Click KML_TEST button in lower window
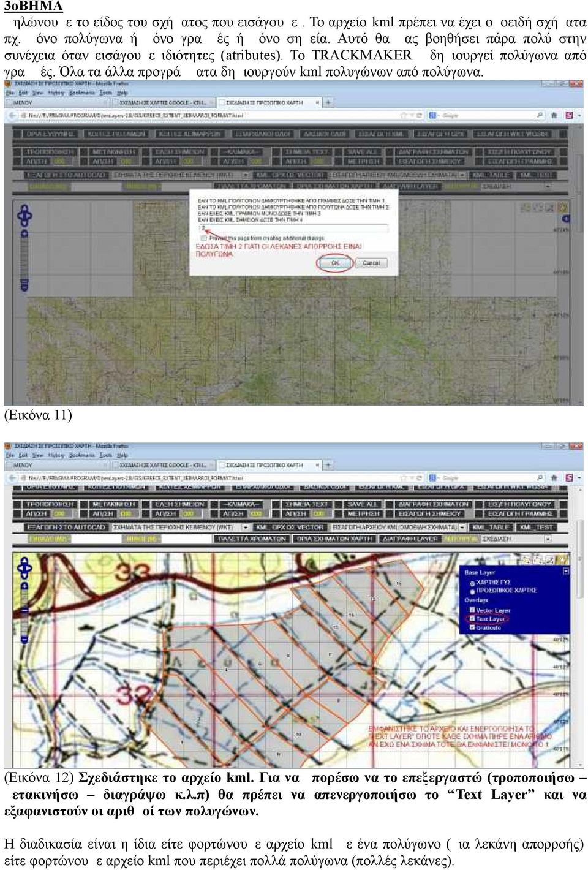This screenshot has width=588, height=870. (536, 528)
